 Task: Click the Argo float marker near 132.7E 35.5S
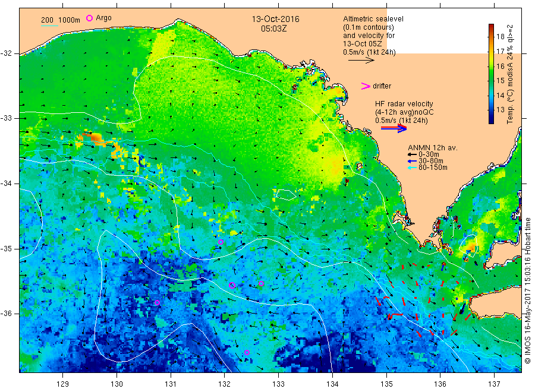point(262,283)
